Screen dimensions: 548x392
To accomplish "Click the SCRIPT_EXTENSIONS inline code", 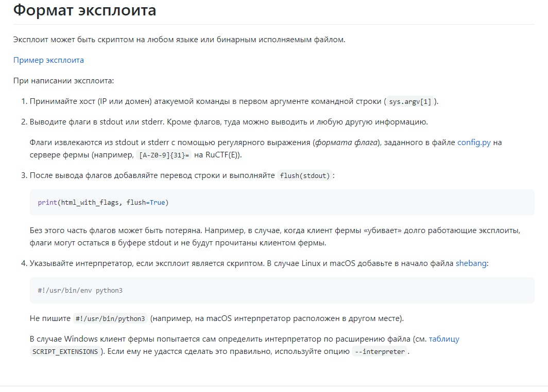I will (x=65, y=352).
